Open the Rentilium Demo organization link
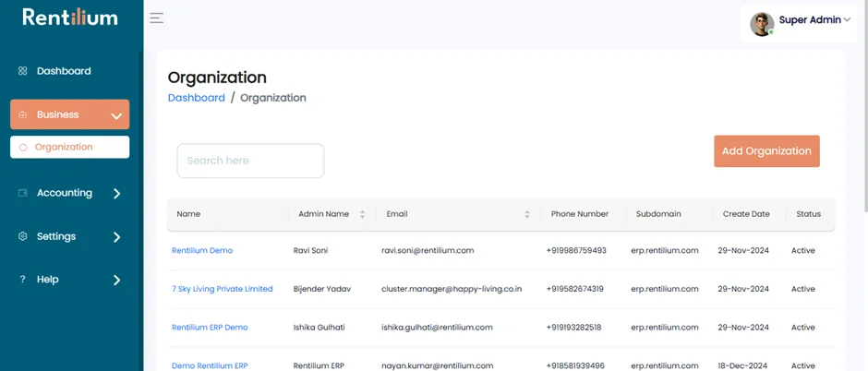 pyautogui.click(x=202, y=250)
